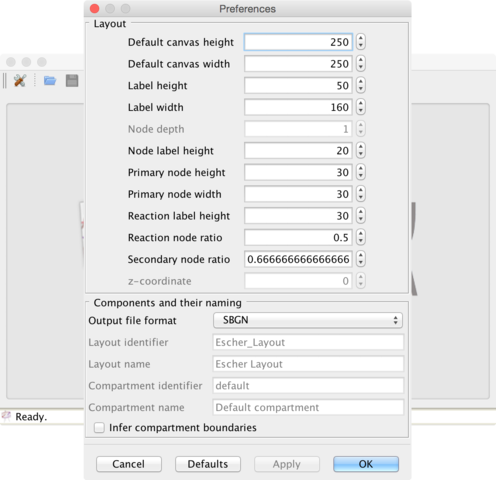The width and height of the screenshot is (496, 480).
Task: Increase Primary node width with stepper up arrow
Action: click(x=361, y=190)
